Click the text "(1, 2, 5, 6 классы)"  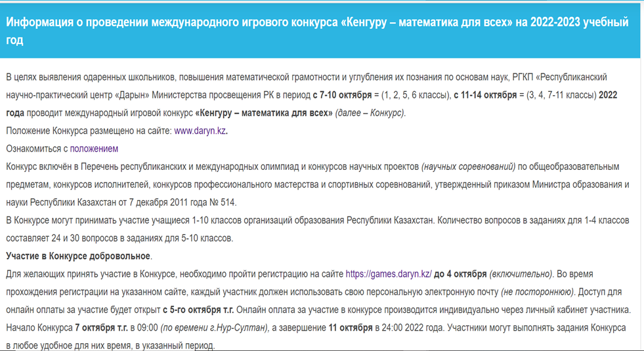click(416, 95)
